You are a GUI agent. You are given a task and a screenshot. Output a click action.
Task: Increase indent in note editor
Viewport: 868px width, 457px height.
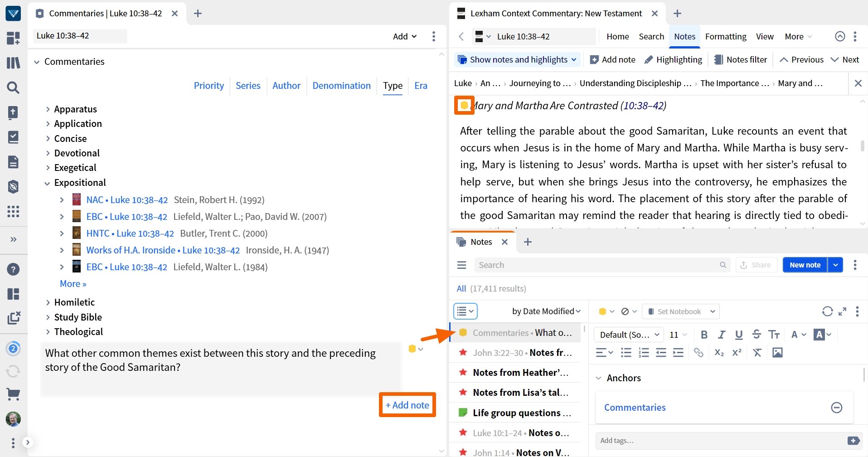click(678, 352)
